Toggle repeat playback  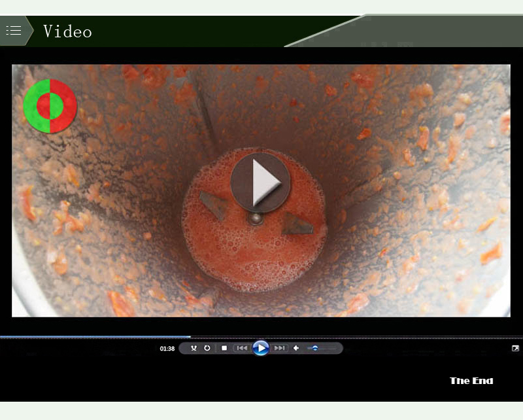coord(207,348)
